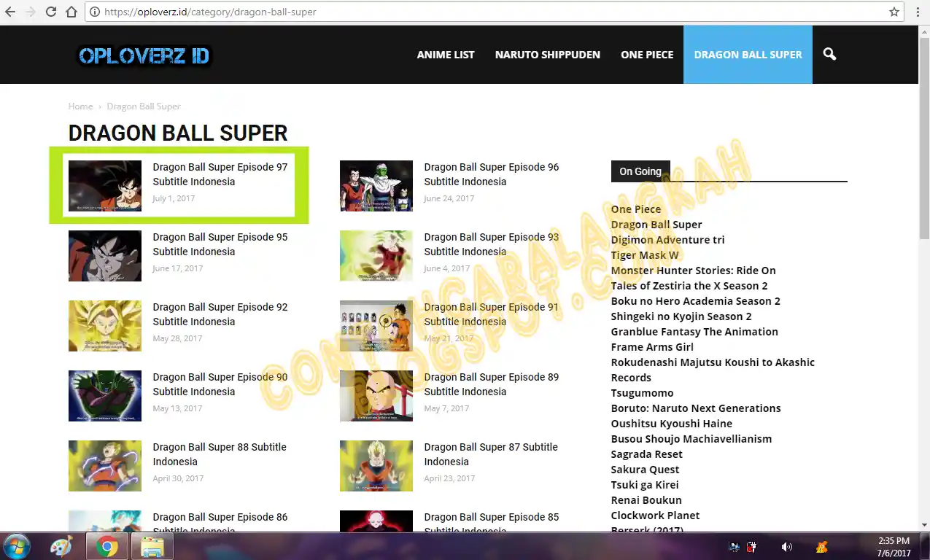Image resolution: width=930 pixels, height=560 pixels.
Task: Click the Home breadcrumb link
Action: (x=80, y=106)
